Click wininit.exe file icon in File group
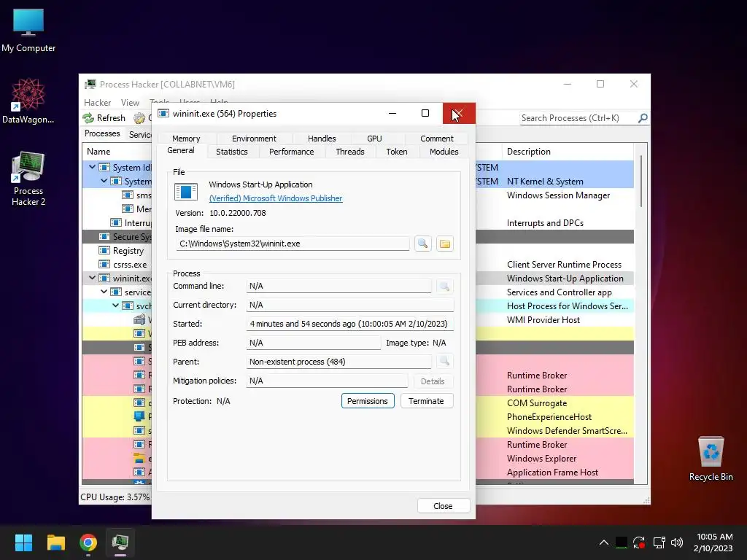747x560 pixels. pos(186,192)
